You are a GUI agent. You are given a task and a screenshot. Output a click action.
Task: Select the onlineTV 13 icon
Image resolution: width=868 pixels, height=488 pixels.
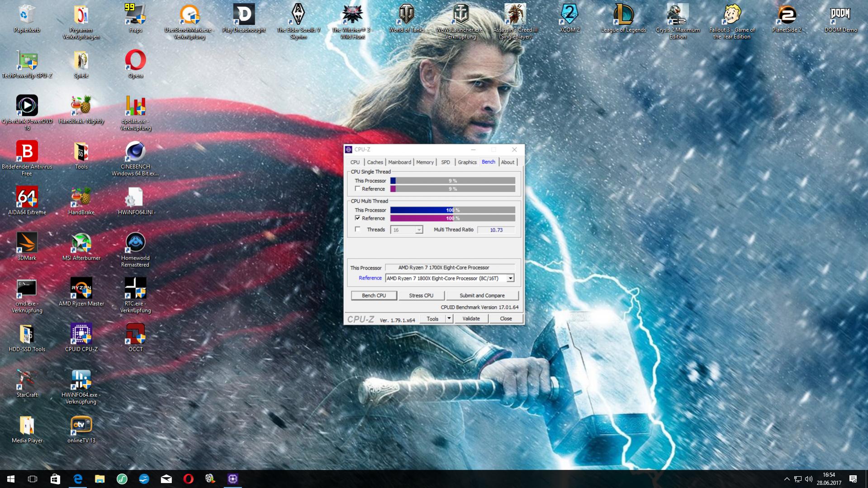tap(81, 429)
